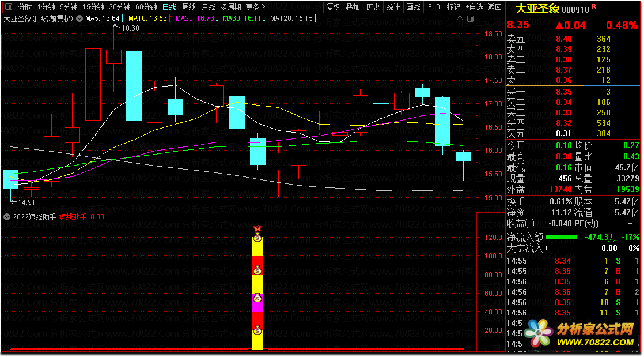
Task: Click the 标记 mark button
Action: (x=453, y=7)
